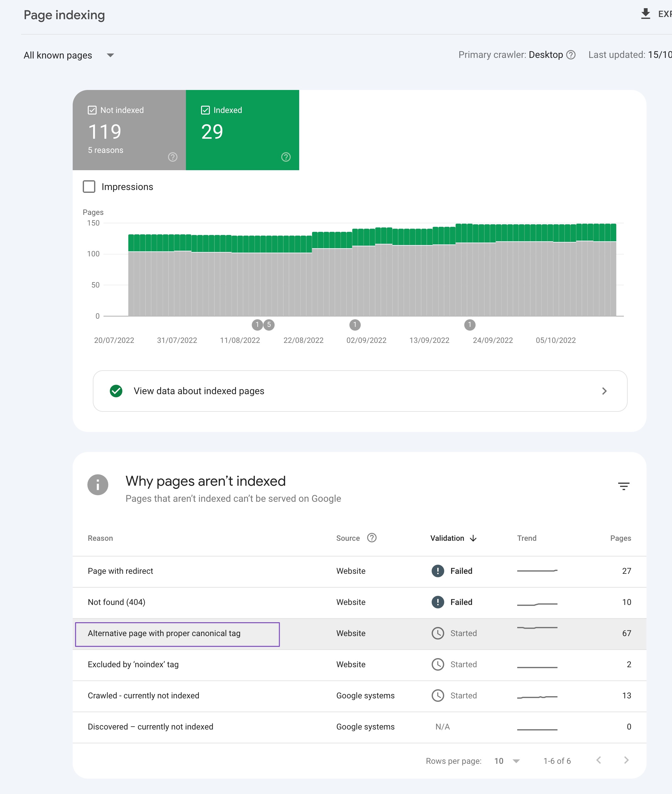Expand View data about indexed pages
The width and height of the screenshot is (672, 794).
tap(360, 391)
